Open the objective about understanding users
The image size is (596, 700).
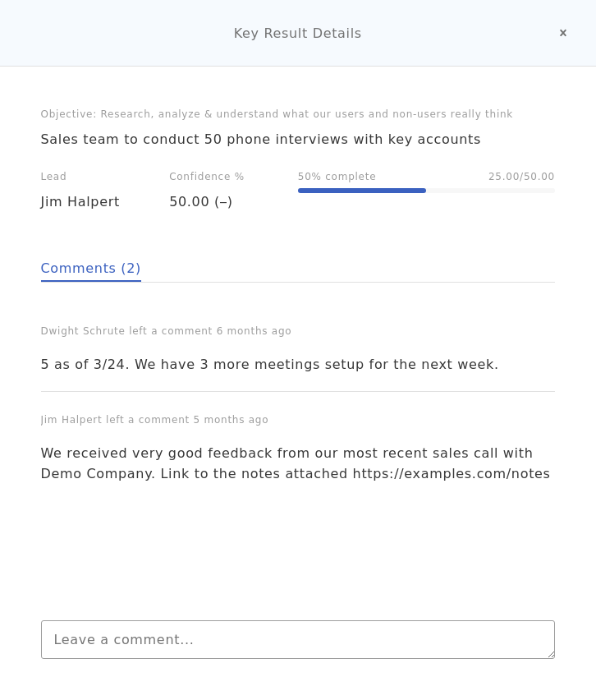(277, 114)
